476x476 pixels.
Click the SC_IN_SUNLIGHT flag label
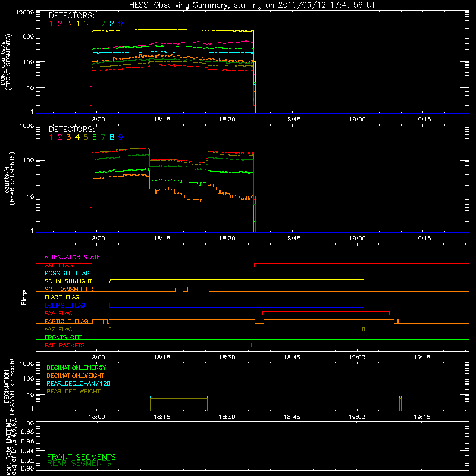coord(68,281)
